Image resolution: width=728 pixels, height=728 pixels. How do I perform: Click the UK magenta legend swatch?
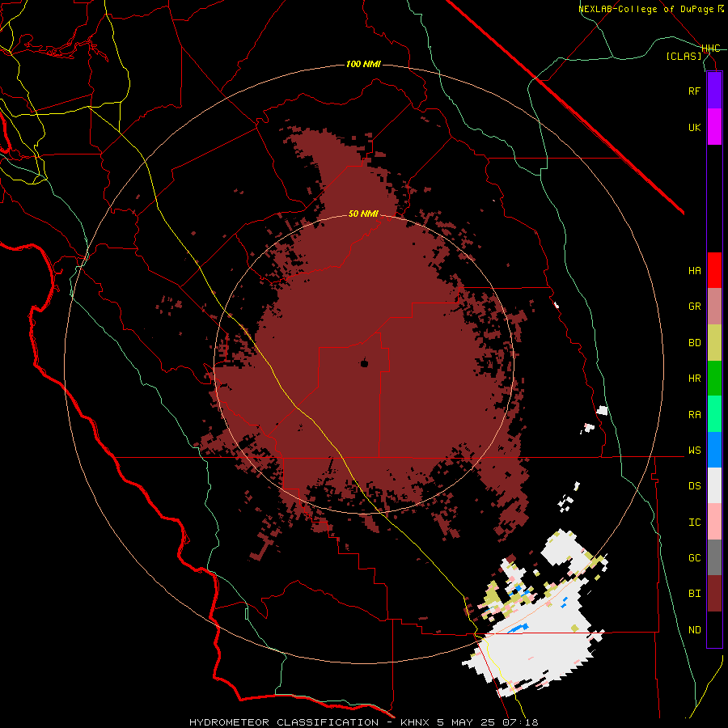click(x=714, y=127)
